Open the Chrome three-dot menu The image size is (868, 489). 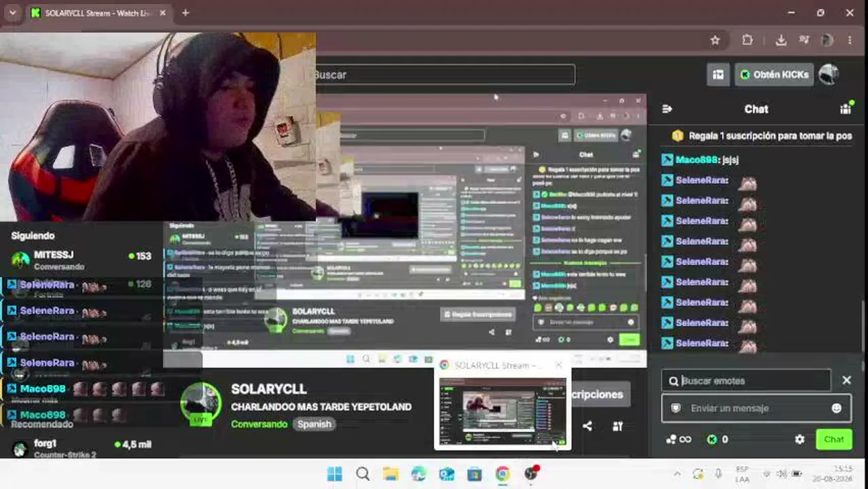point(850,40)
